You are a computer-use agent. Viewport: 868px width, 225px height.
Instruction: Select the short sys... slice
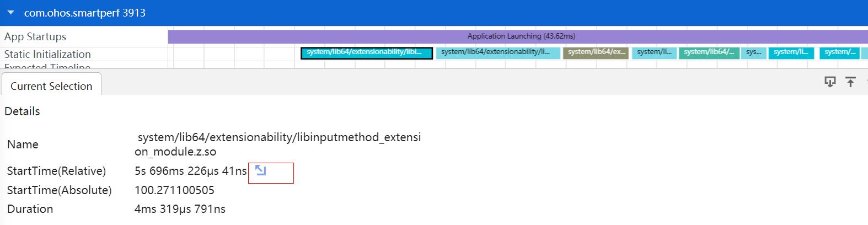click(x=753, y=53)
